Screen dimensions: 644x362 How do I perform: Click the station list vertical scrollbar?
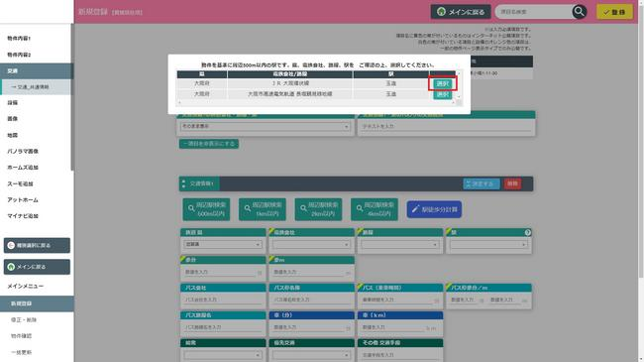pos(459,85)
